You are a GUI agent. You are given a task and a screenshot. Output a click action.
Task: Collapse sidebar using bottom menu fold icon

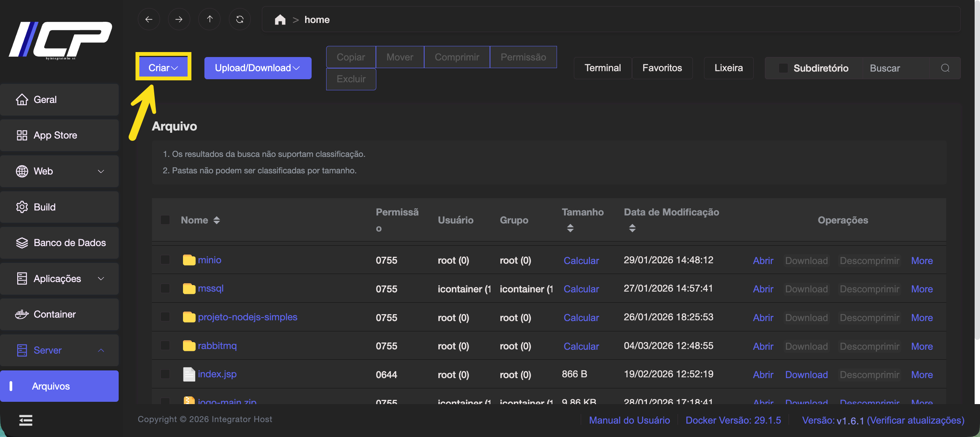(x=26, y=420)
